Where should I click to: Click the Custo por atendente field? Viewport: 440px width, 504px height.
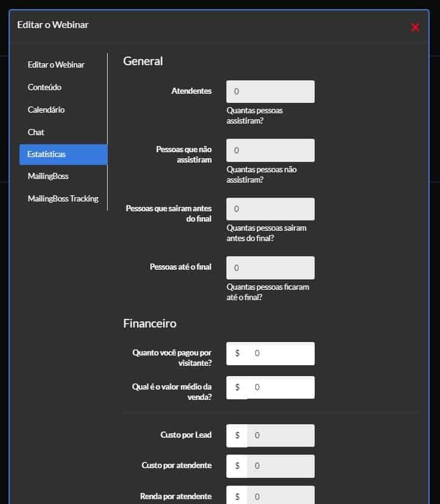[281, 466]
